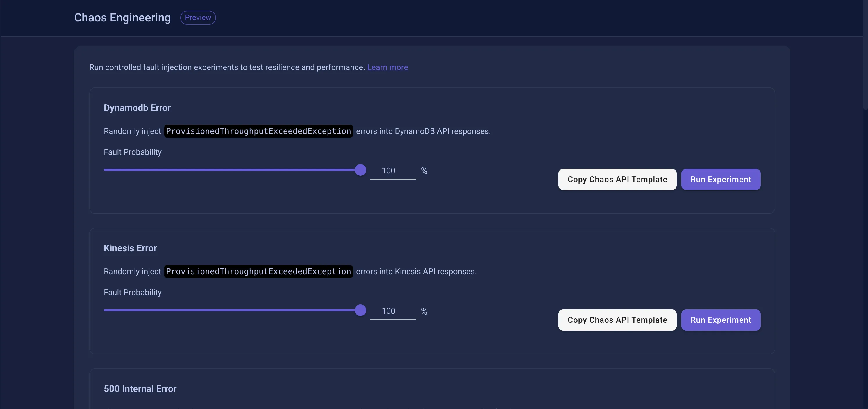Click the middle of Kinesis slider track

coord(232,310)
